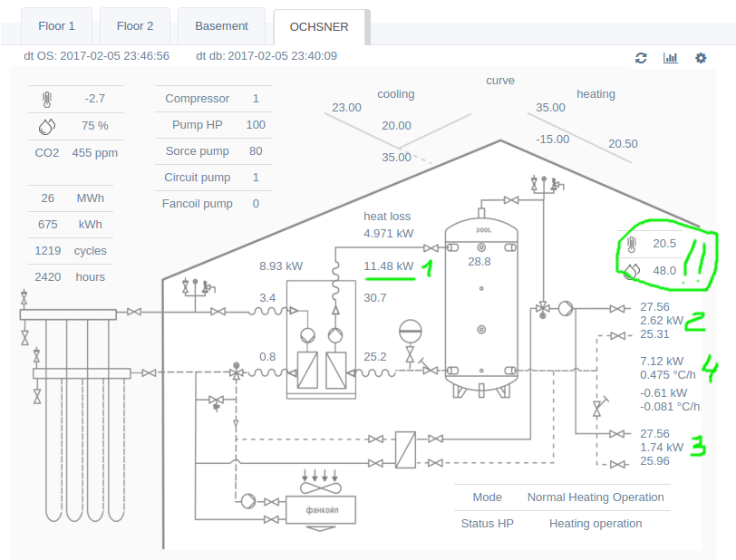Switch to the Floor 1 tab
The height and width of the screenshot is (560, 736).
[x=56, y=26]
